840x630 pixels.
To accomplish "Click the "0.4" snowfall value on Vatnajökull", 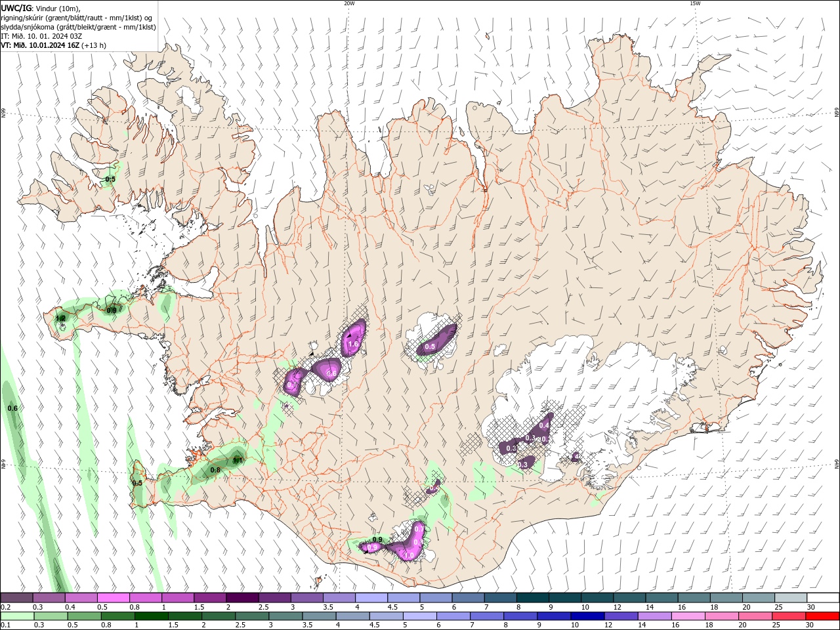I will [544, 426].
